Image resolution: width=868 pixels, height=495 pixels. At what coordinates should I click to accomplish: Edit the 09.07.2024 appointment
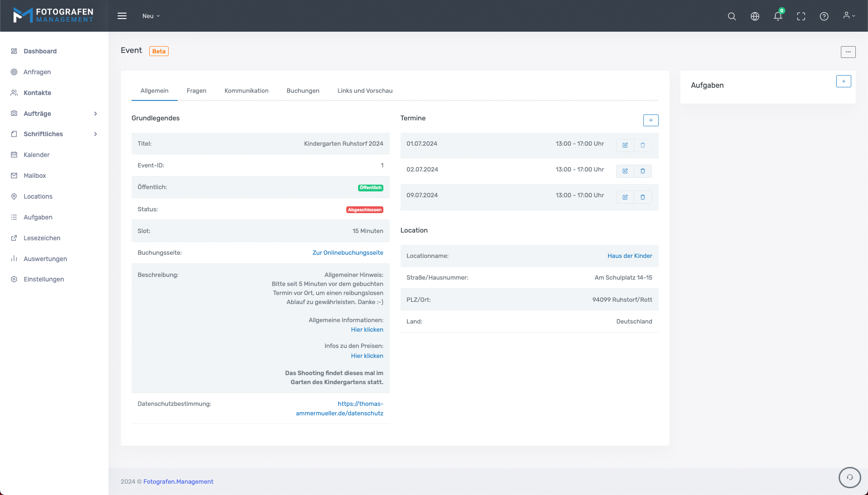(x=625, y=197)
